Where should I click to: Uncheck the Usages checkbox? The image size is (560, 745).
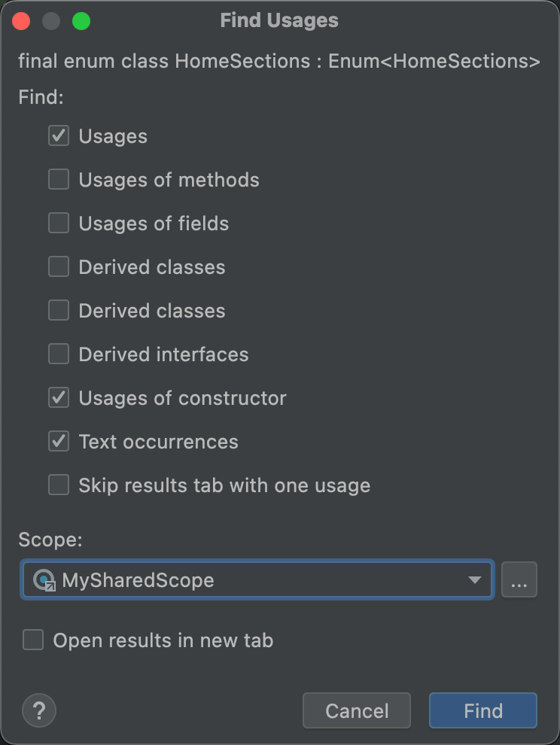(58, 135)
